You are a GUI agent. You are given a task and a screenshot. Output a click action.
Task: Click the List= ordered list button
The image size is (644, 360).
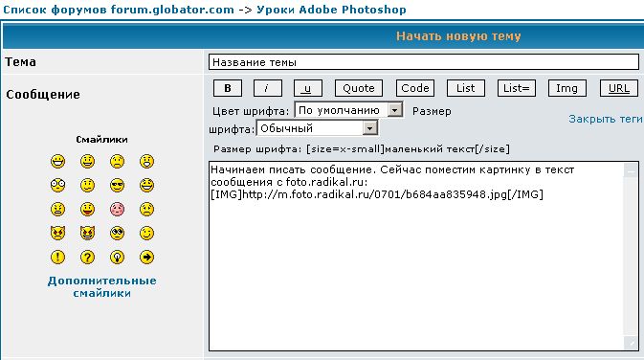[517, 88]
